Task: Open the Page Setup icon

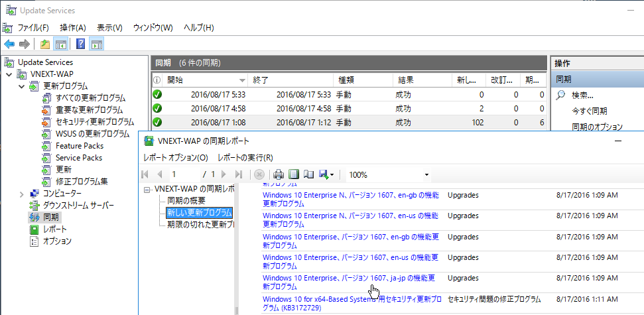Action: click(x=308, y=174)
